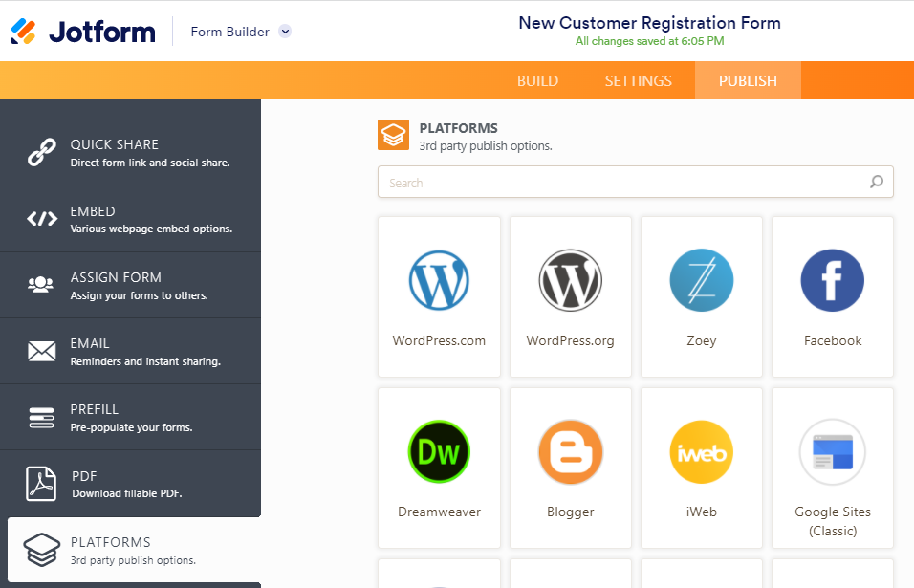The width and height of the screenshot is (914, 588).
Task: Click 'Download fillable PDF.' text
Action: (x=127, y=493)
